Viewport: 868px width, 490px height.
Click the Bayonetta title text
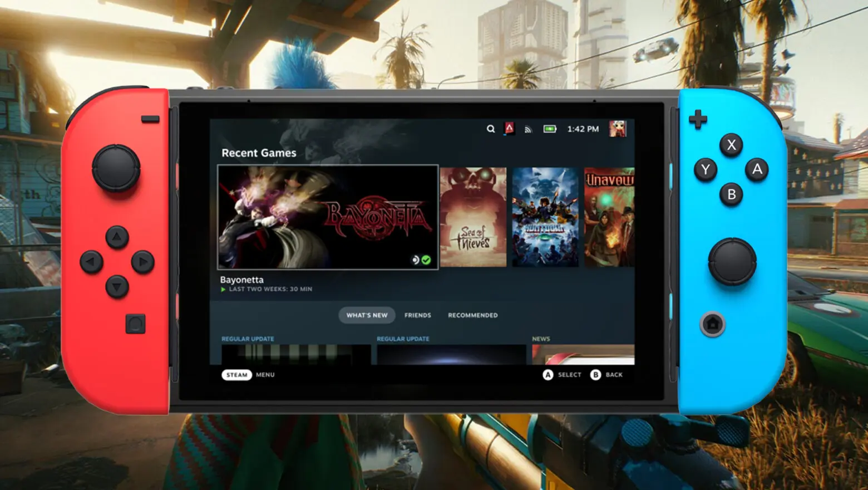tap(242, 280)
